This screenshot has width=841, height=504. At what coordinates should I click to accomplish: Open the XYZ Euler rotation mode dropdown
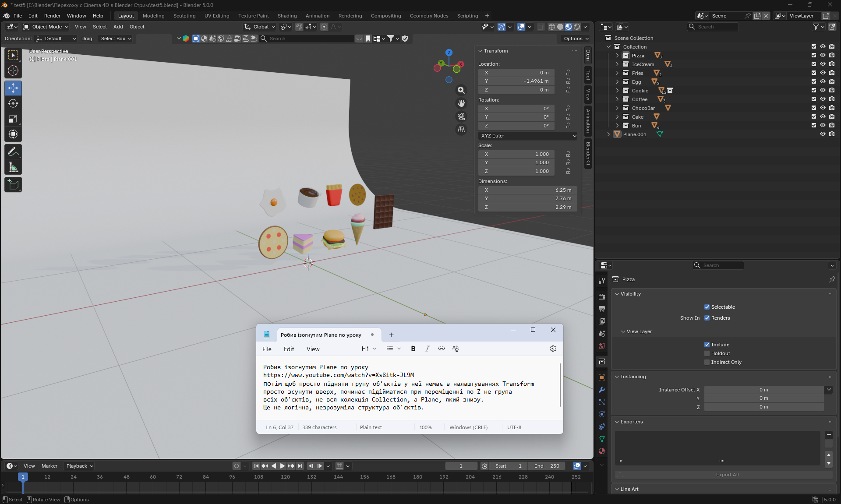pos(528,136)
